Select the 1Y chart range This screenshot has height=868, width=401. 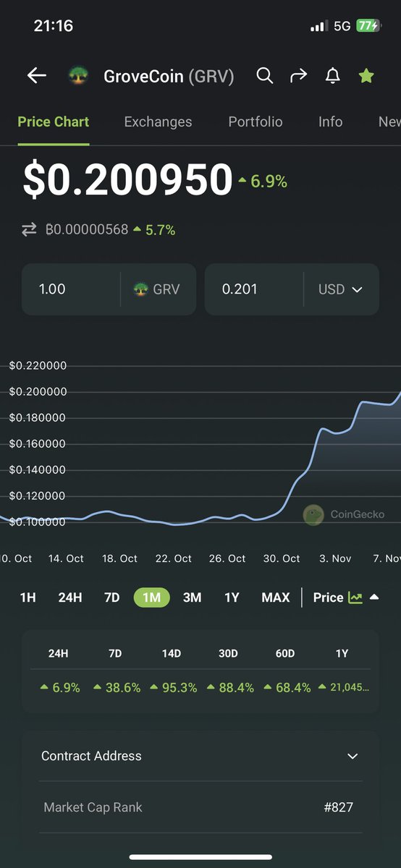click(x=232, y=597)
